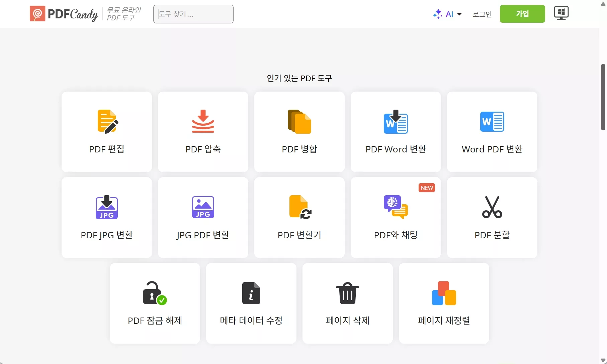The image size is (607, 364).
Task: Click the desktop app download icon
Action: [561, 13]
